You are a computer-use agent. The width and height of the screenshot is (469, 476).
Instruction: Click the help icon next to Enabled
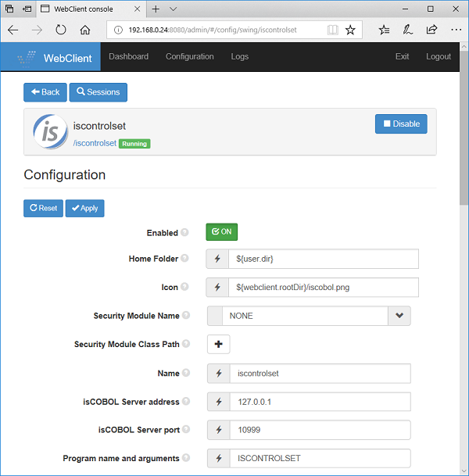tap(185, 233)
